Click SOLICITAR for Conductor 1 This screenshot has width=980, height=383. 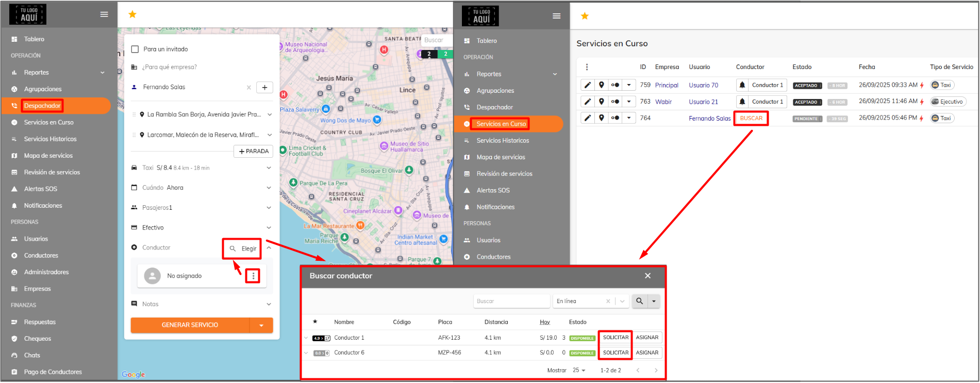point(616,338)
